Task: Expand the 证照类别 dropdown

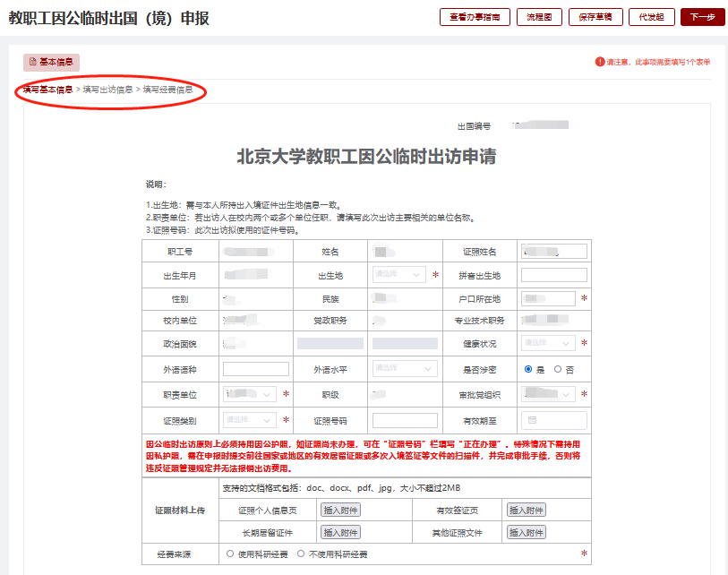Action: click(x=250, y=419)
